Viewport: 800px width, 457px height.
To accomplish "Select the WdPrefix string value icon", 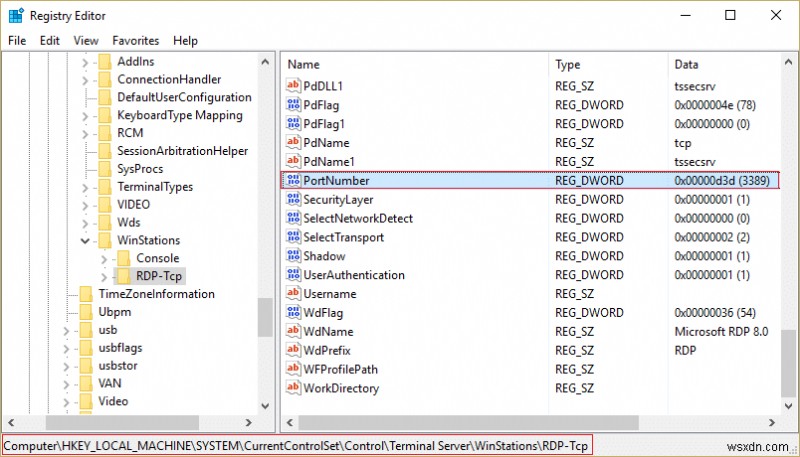I will (293, 350).
